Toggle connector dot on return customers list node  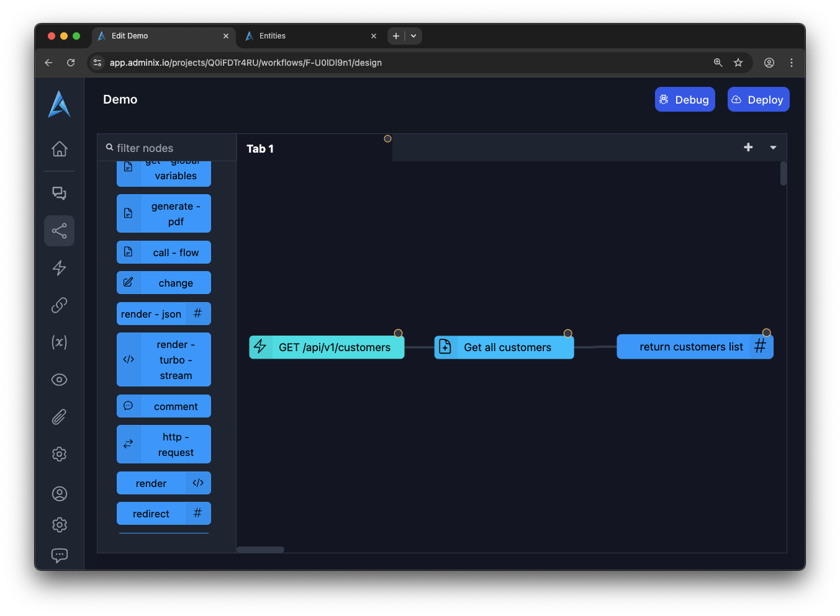pos(767,333)
